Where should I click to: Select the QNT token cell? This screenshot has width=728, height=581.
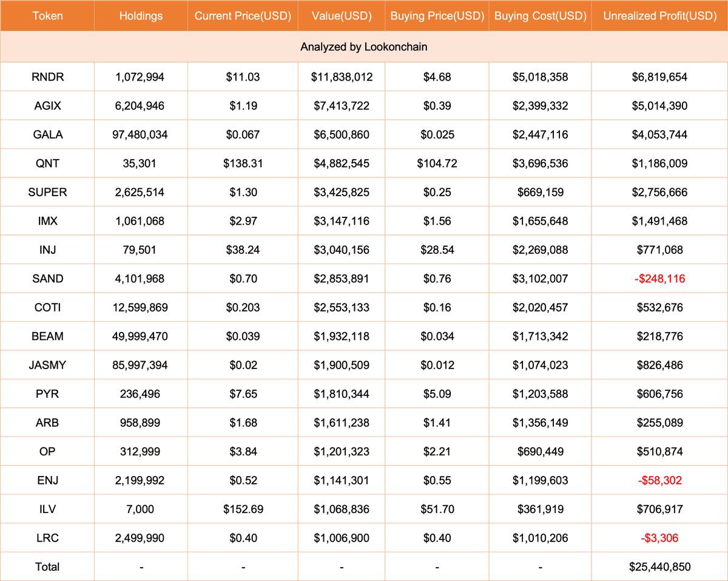point(47,163)
